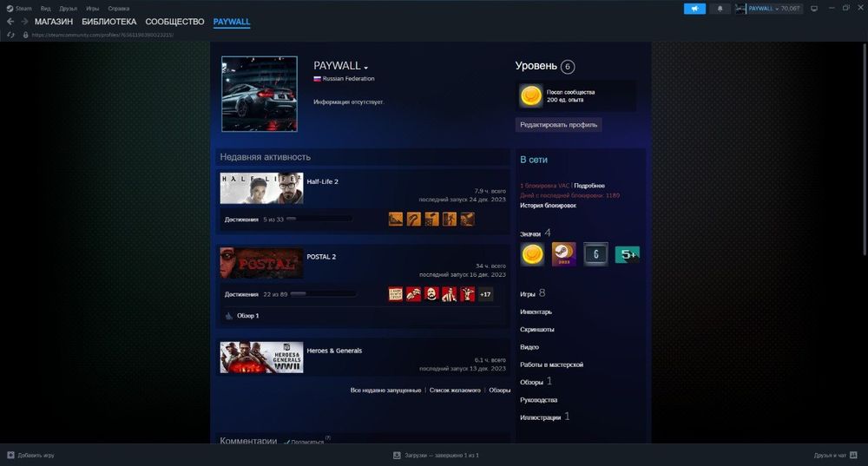Go to the СООБЩЕСТВО tab
The width and height of the screenshot is (868, 466).
pyautogui.click(x=174, y=22)
